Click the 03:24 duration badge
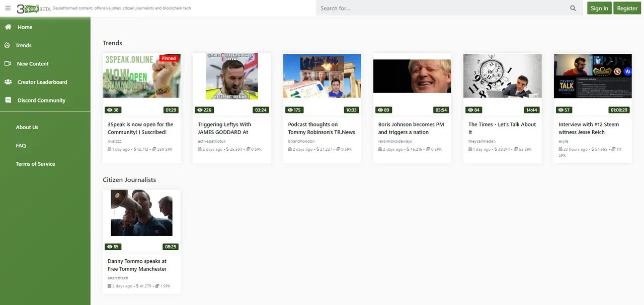 pyautogui.click(x=261, y=110)
